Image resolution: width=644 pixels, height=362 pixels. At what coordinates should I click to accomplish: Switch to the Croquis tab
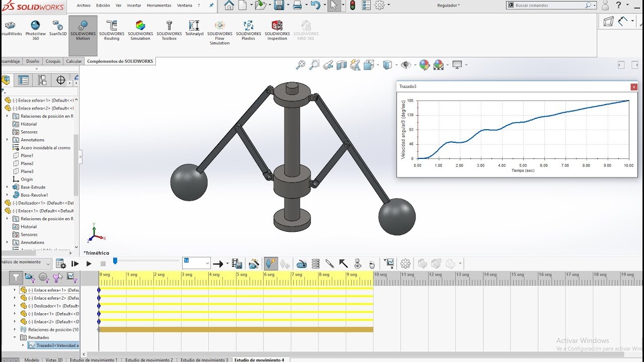pyautogui.click(x=53, y=61)
